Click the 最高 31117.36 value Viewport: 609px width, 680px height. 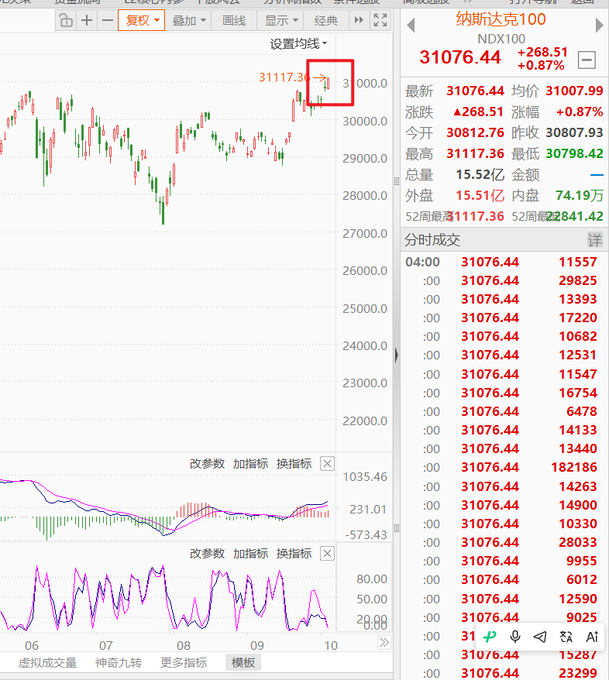[475, 154]
